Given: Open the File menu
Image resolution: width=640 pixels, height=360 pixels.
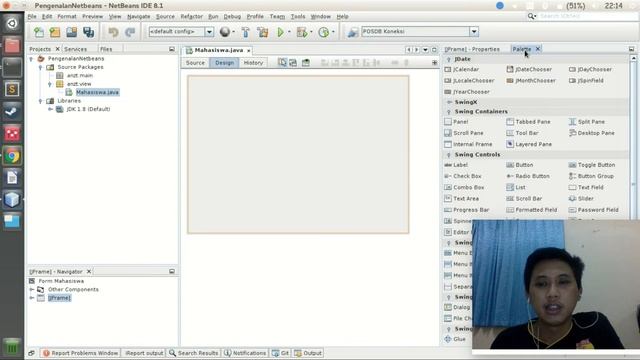Looking at the screenshot, I should [x=32, y=16].
